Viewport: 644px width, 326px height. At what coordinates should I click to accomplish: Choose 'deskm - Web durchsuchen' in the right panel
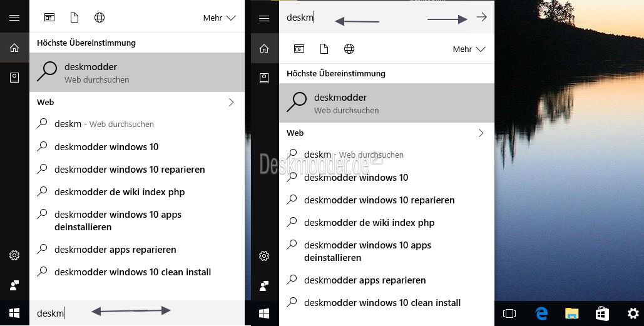point(387,155)
